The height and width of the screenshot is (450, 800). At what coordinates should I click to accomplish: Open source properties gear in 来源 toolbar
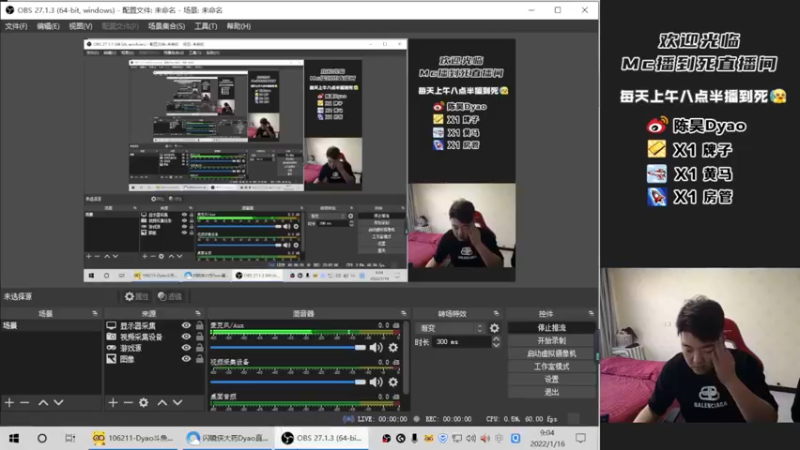pos(144,403)
